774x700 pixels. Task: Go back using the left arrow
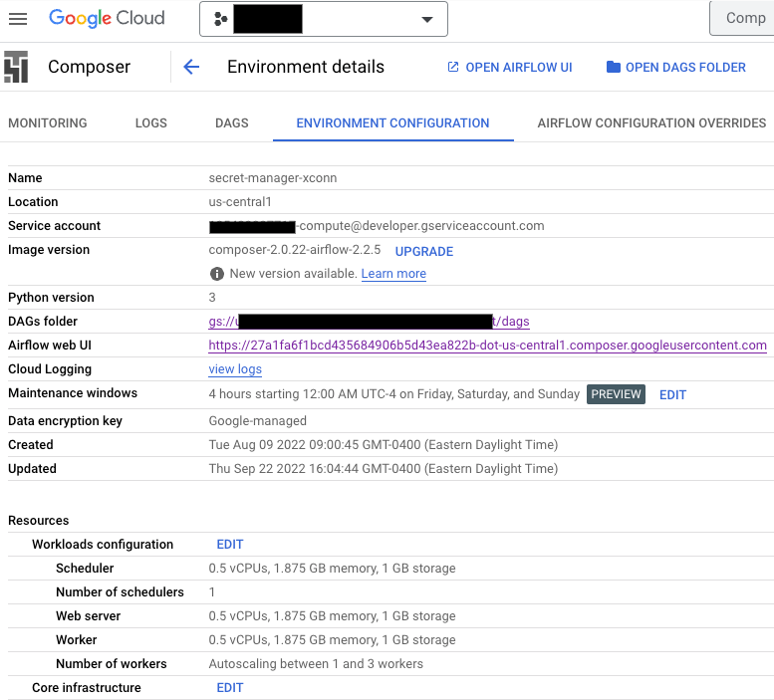[191, 67]
